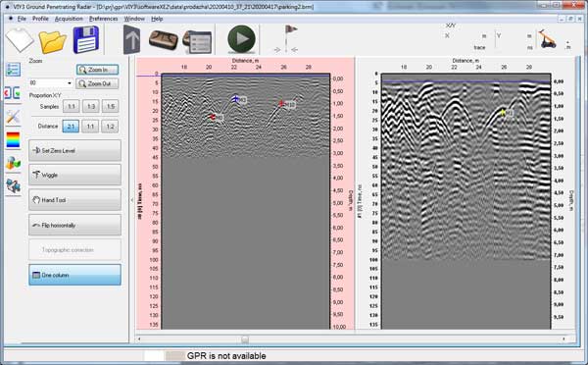Open the color palette rainbow icon

click(13, 140)
